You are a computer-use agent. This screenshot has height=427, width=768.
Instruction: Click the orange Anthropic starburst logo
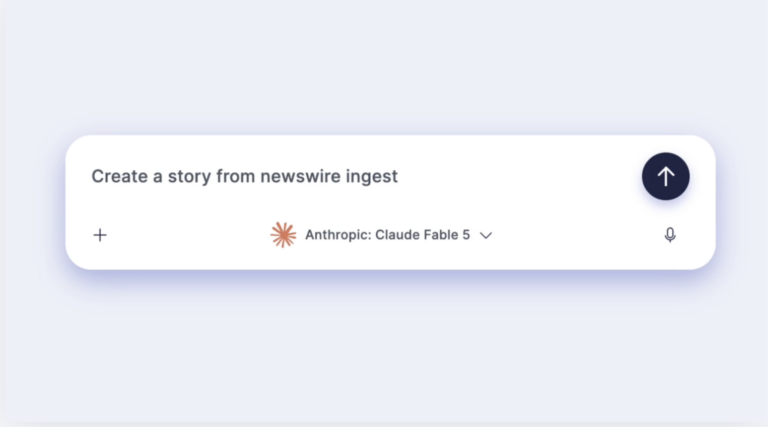[283, 235]
